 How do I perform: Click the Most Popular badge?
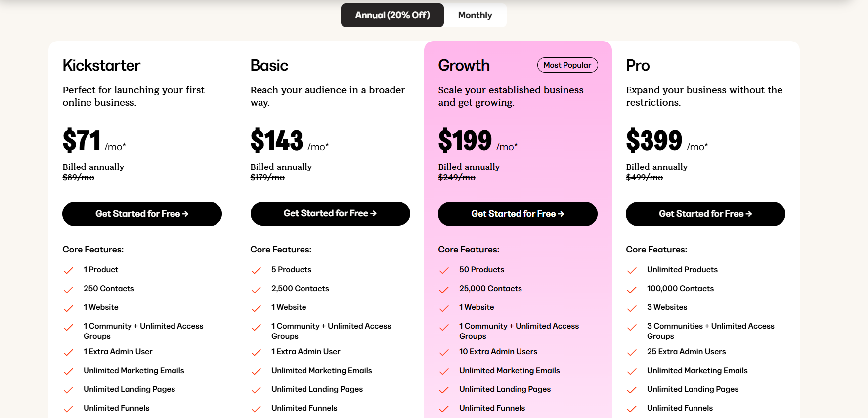(x=567, y=65)
